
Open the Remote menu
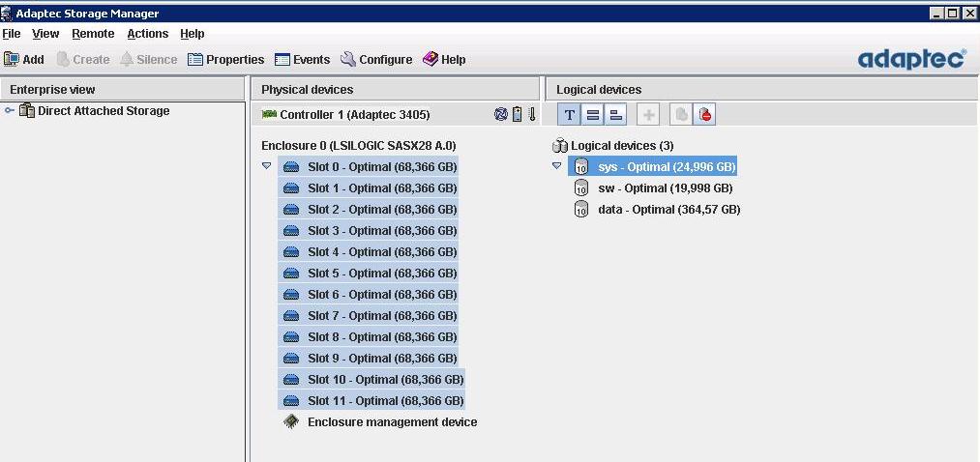(x=93, y=34)
